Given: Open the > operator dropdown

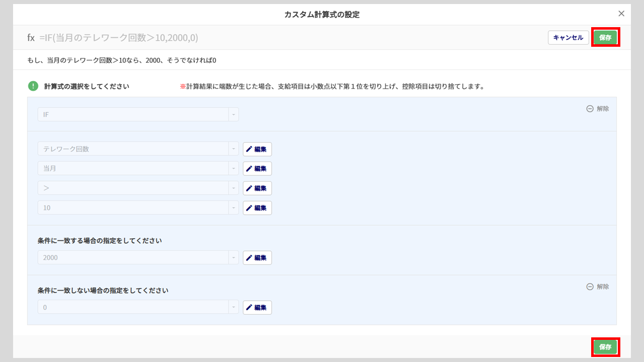Looking at the screenshot, I should click(x=138, y=188).
